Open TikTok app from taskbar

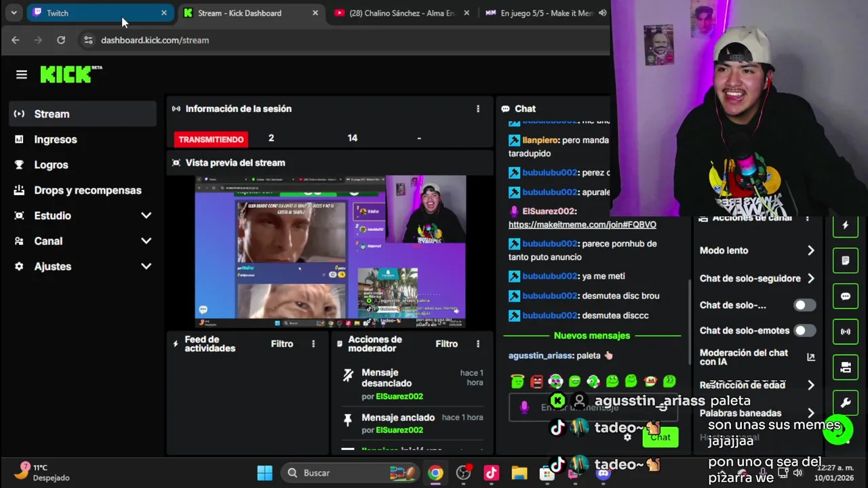point(492,473)
